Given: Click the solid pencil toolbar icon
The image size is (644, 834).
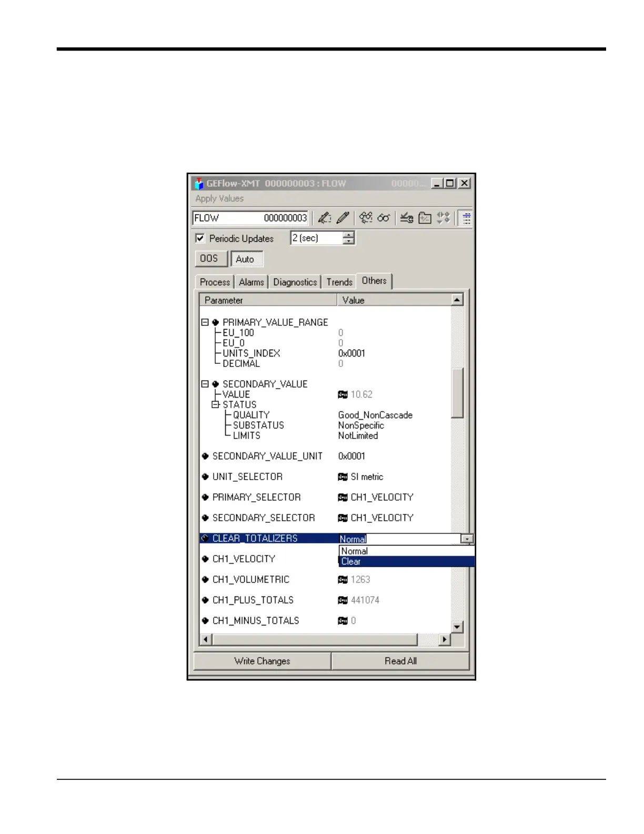Looking at the screenshot, I should (343, 217).
